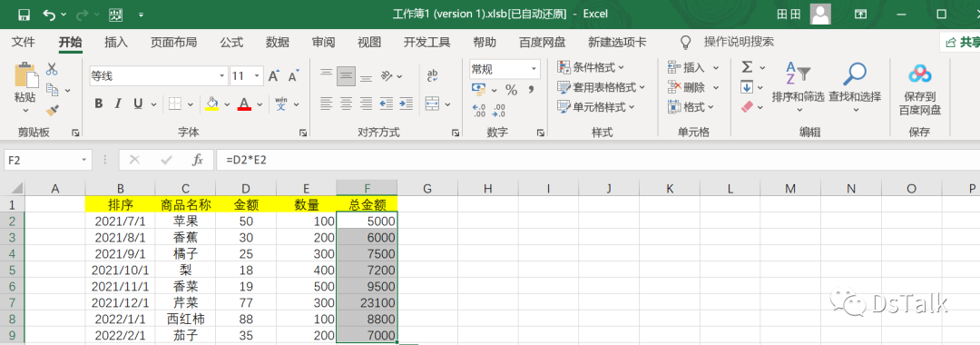Expand 条件格式 conditional formatting menu
The width and height of the screenshot is (980, 345).
[x=591, y=67]
